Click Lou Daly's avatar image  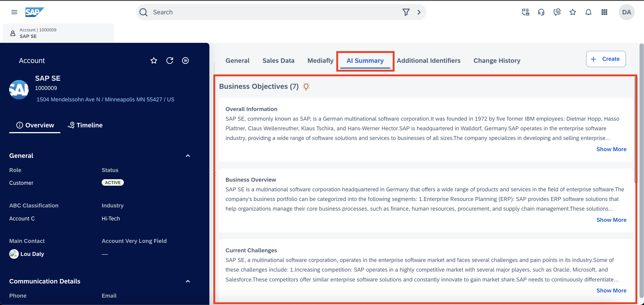click(x=14, y=254)
